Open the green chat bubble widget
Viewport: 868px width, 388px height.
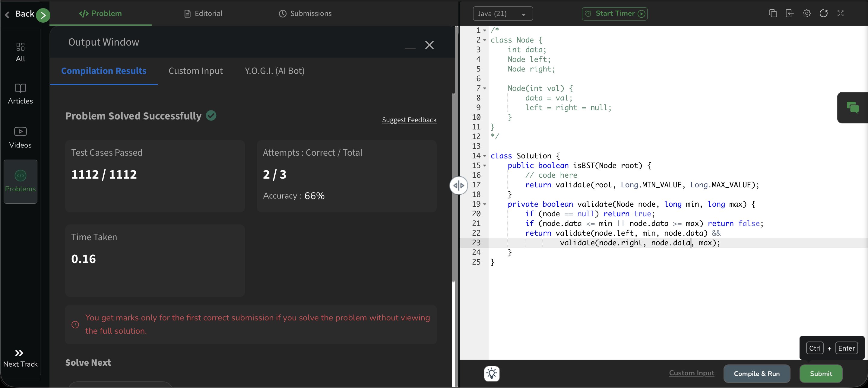pos(853,107)
